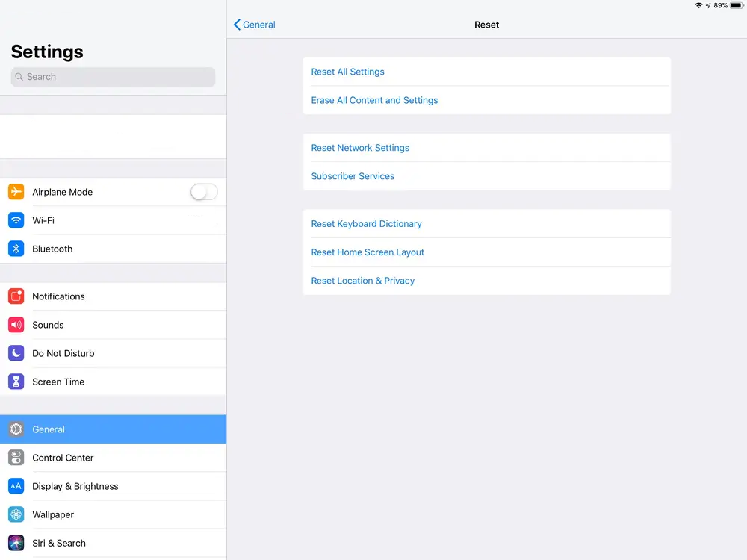The width and height of the screenshot is (747, 560).
Task: Open Wi-Fi via its blue icon
Action: (x=16, y=220)
